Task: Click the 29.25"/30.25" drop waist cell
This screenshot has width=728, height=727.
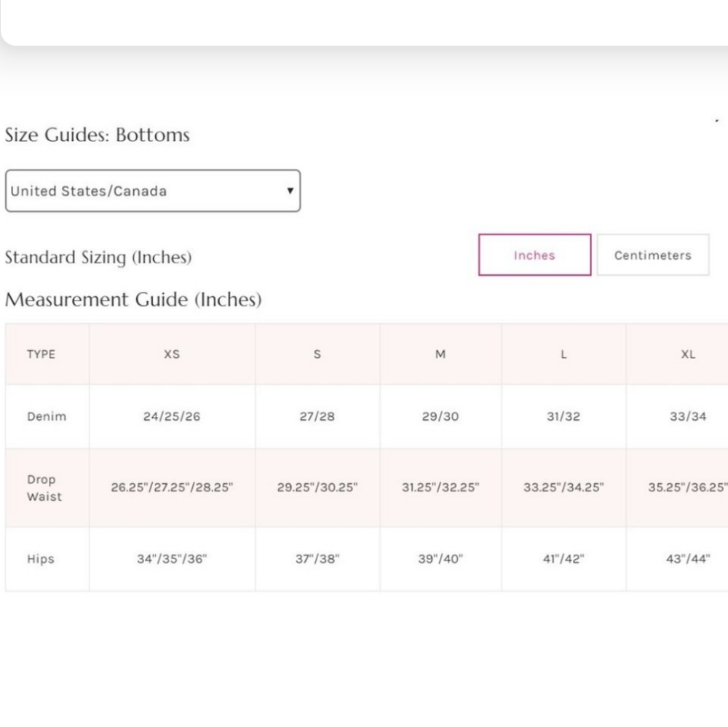Action: click(x=317, y=488)
